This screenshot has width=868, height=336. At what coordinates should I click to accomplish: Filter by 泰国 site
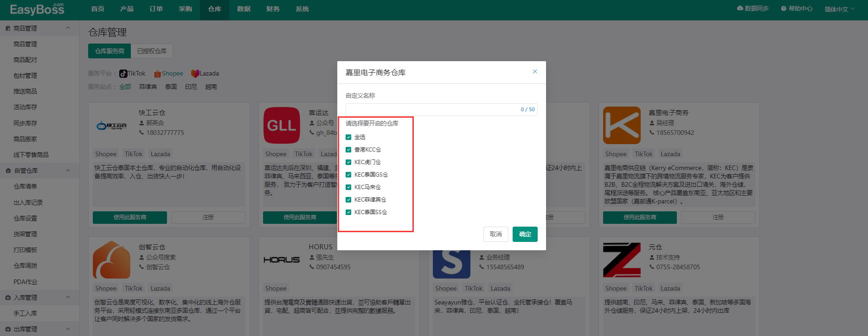tap(171, 87)
